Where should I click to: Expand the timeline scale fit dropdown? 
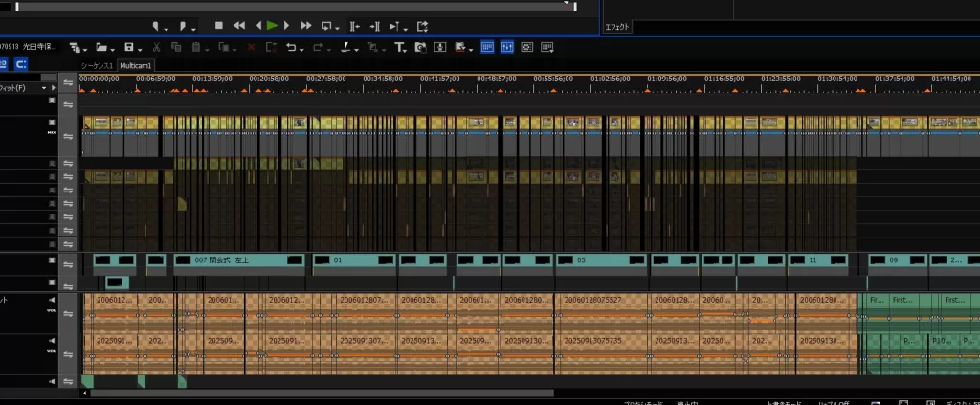(x=42, y=89)
